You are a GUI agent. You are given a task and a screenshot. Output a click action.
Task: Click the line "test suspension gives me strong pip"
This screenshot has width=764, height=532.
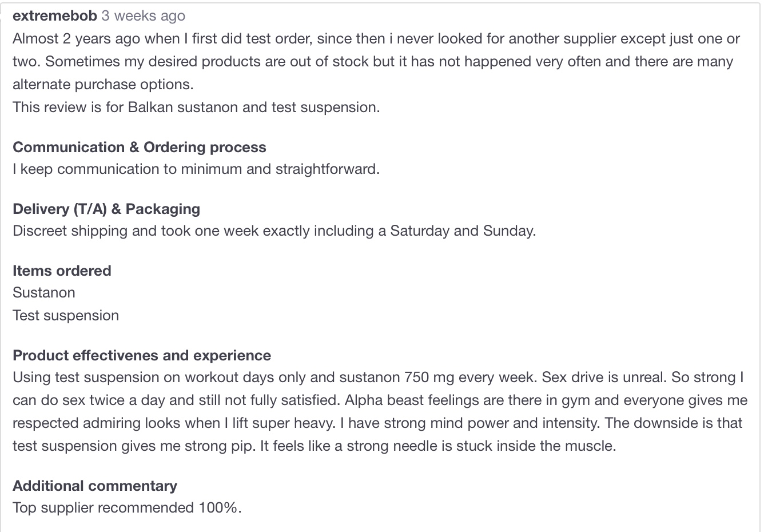point(315,446)
